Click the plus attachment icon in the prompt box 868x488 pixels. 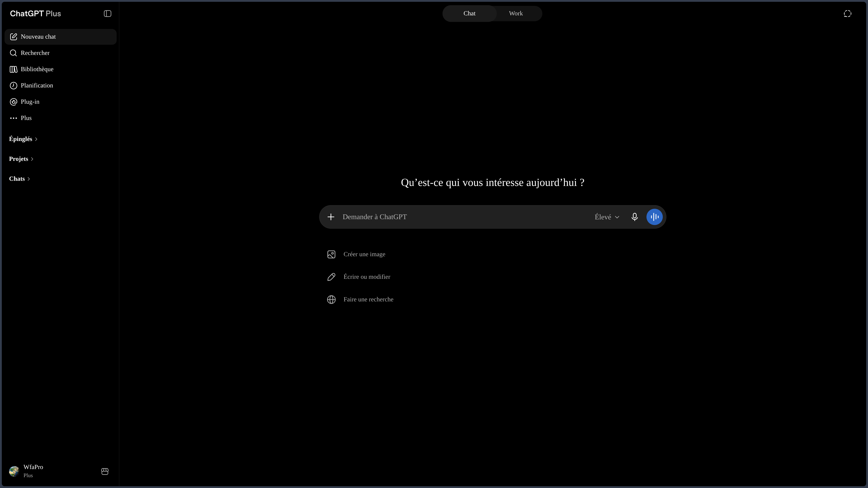[x=331, y=217]
